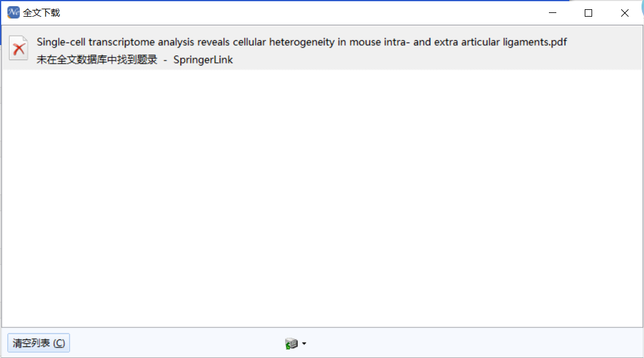
Task: Click the dash separator before SpringerLink
Action: coord(165,60)
